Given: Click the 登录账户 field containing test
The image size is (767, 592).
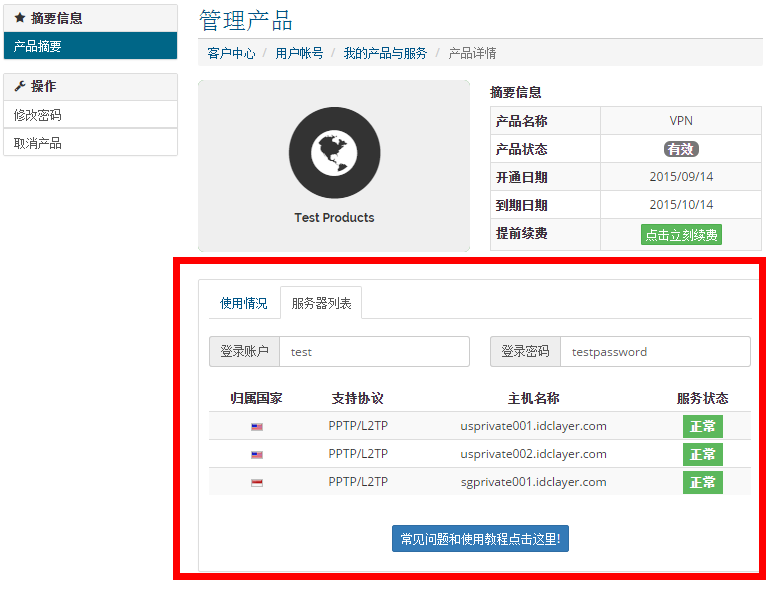Looking at the screenshot, I should 374,352.
